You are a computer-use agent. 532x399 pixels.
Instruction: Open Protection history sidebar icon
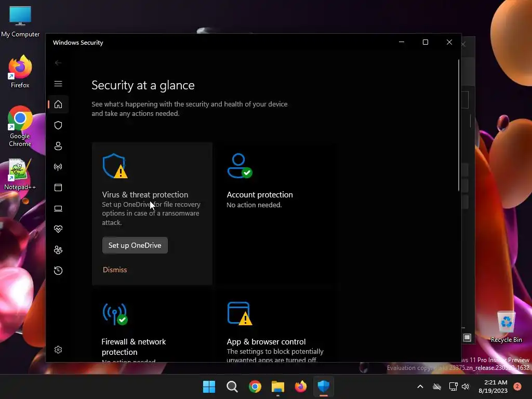pyautogui.click(x=58, y=271)
